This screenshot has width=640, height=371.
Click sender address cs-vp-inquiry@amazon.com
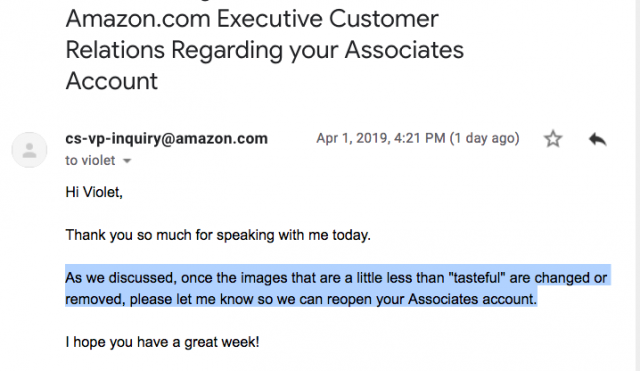(x=167, y=139)
